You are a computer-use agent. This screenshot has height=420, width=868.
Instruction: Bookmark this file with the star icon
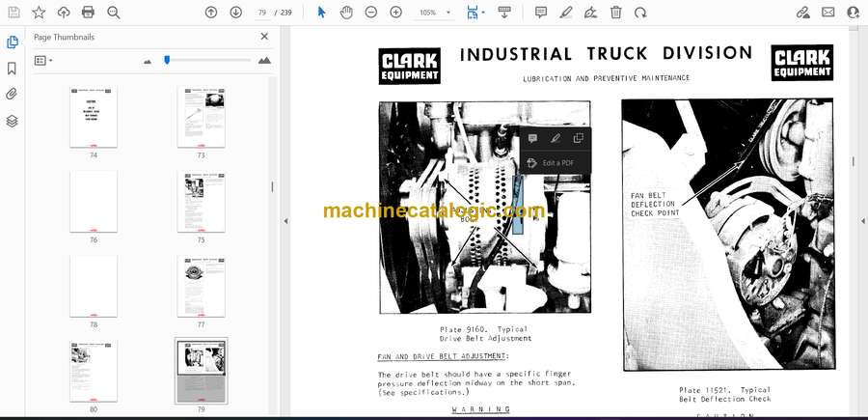(x=39, y=13)
